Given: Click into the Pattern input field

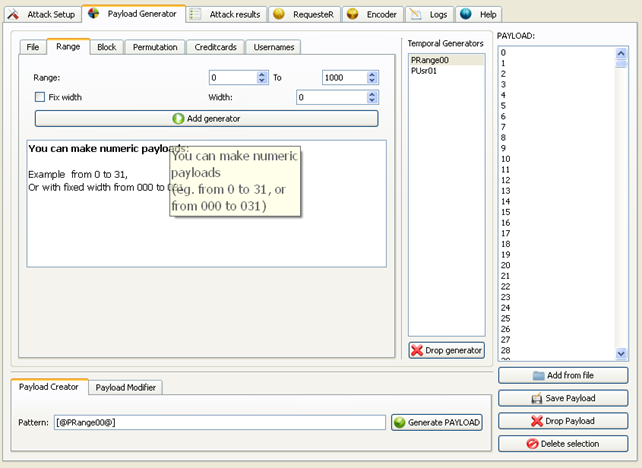Looking at the screenshot, I should click(x=218, y=422).
